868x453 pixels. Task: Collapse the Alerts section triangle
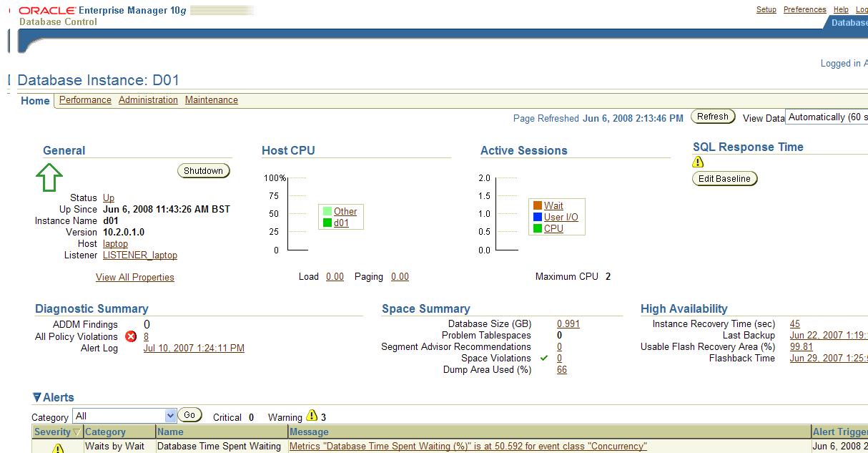point(36,398)
